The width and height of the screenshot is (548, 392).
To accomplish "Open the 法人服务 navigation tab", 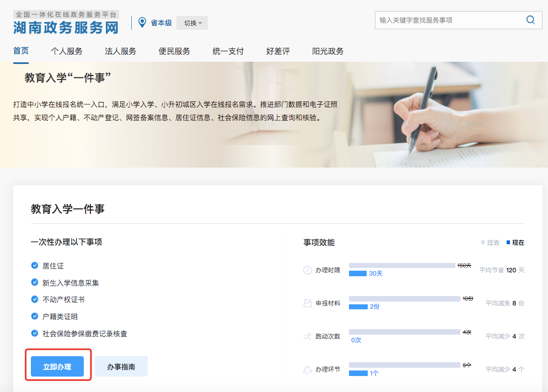I will click(x=120, y=51).
